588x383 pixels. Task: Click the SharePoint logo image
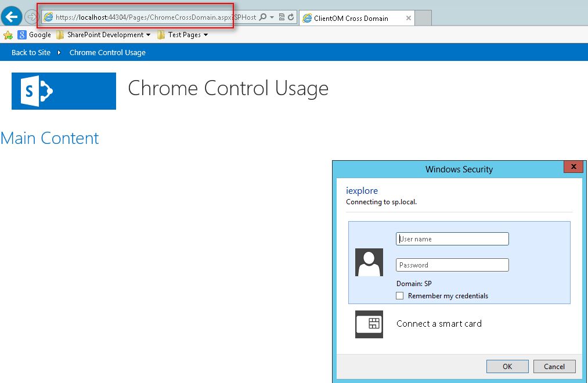tap(64, 91)
